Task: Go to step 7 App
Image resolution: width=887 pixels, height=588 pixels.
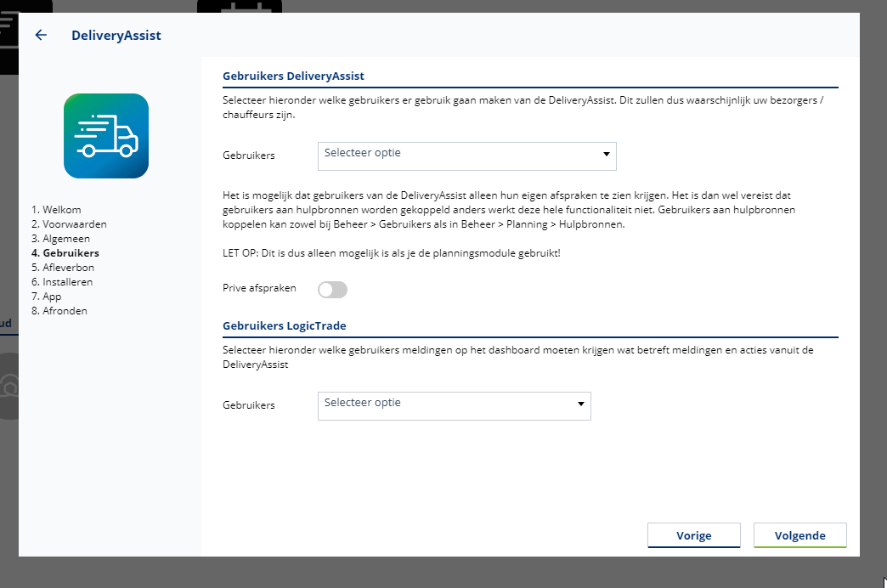Action: [x=47, y=296]
